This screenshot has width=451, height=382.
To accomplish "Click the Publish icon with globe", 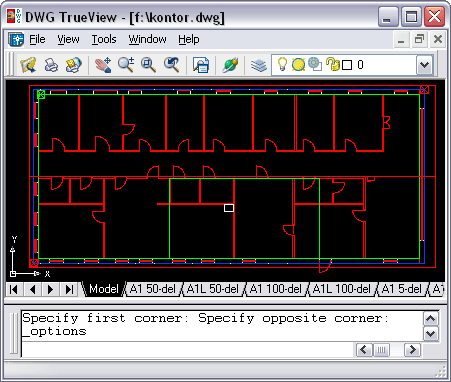I will (73, 65).
